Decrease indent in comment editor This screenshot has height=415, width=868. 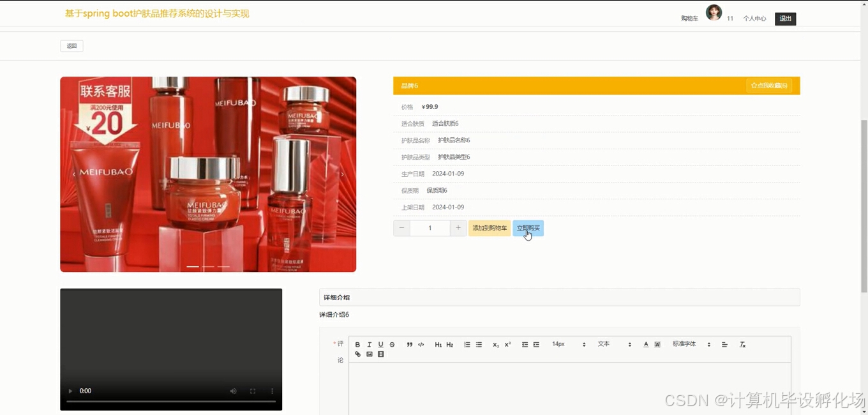pyautogui.click(x=525, y=345)
